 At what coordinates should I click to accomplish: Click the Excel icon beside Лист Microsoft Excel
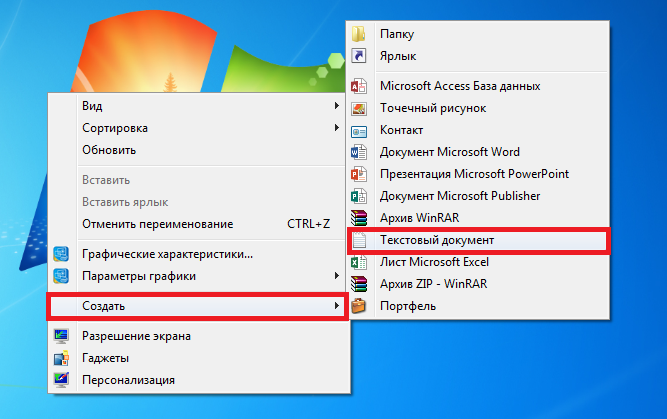tap(359, 262)
